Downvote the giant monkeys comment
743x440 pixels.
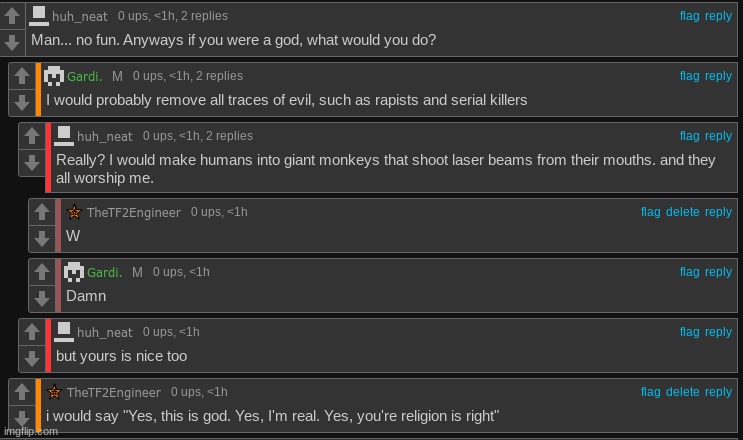pyautogui.click(x=32, y=162)
